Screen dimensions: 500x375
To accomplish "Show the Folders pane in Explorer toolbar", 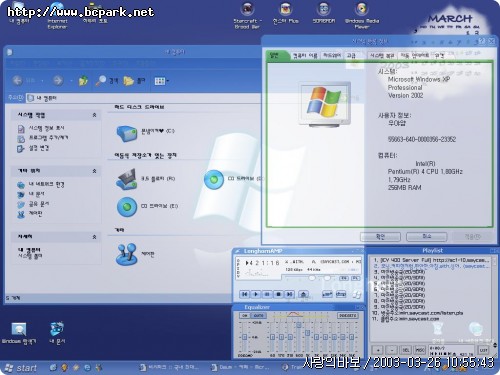I will click(134, 80).
